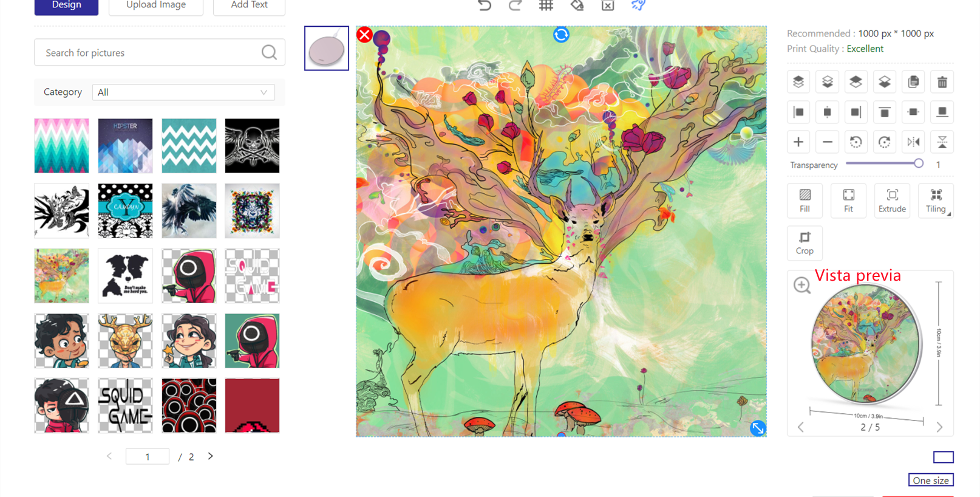Toggle the grid overlay icon
The image size is (980, 497).
click(546, 5)
